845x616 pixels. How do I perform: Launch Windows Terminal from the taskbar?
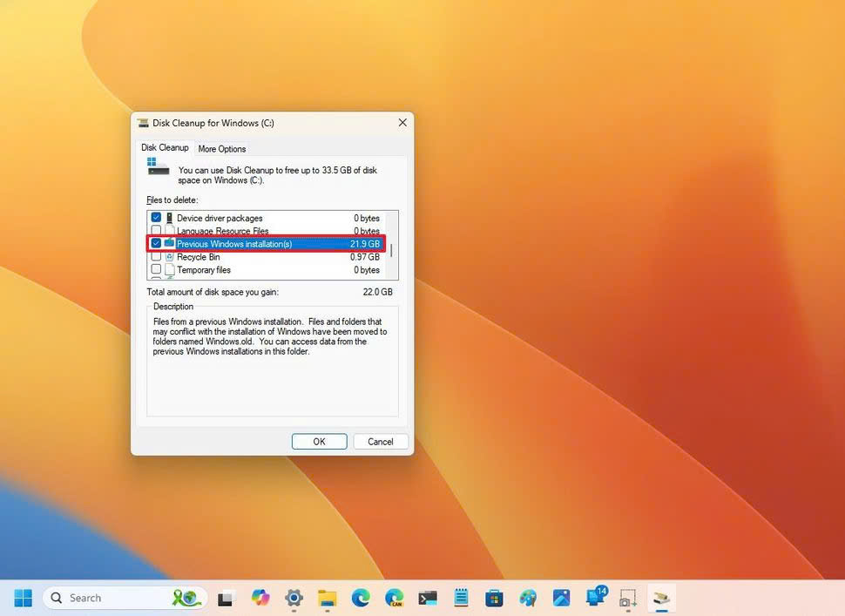coord(427,598)
